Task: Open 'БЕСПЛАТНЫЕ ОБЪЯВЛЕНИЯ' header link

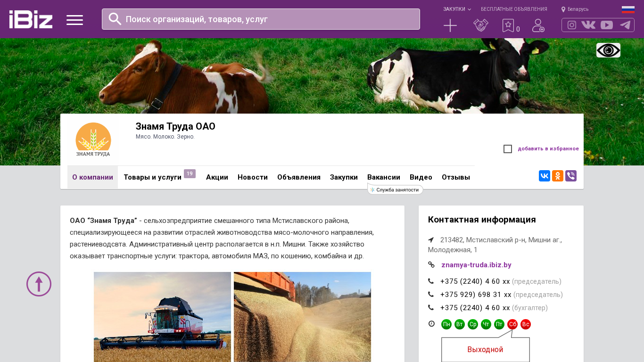Action: pos(514,9)
